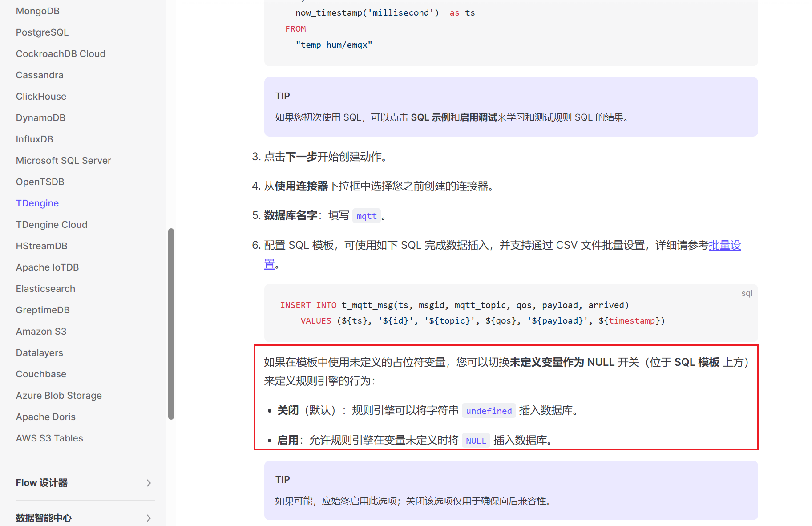
Task: Open Amazon S3 sidebar entry
Action: tap(41, 332)
